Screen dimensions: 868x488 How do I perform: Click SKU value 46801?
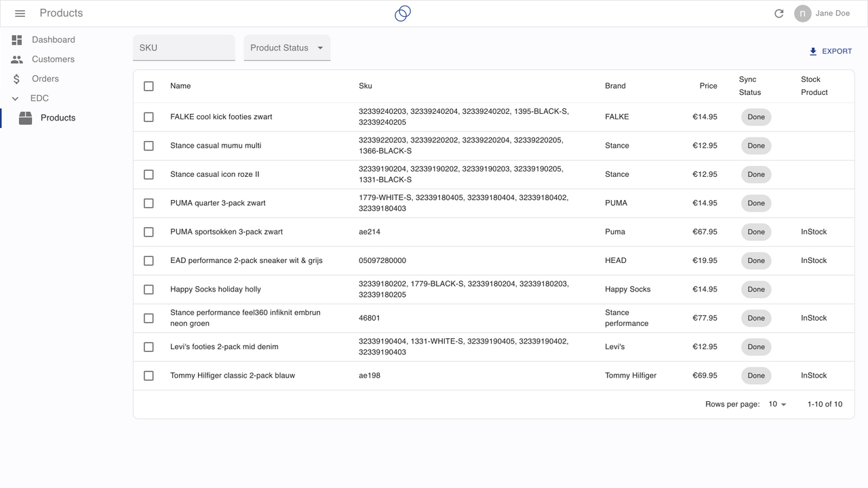(370, 318)
